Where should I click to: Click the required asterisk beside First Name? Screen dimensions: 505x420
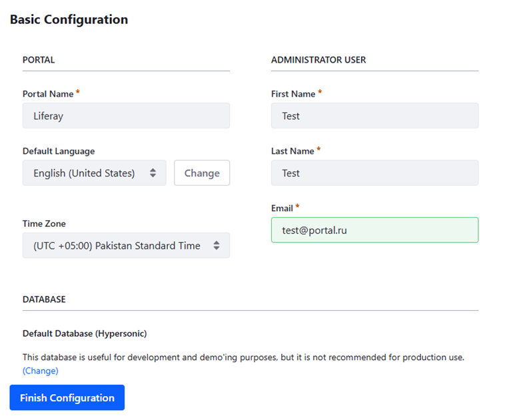[x=320, y=93]
